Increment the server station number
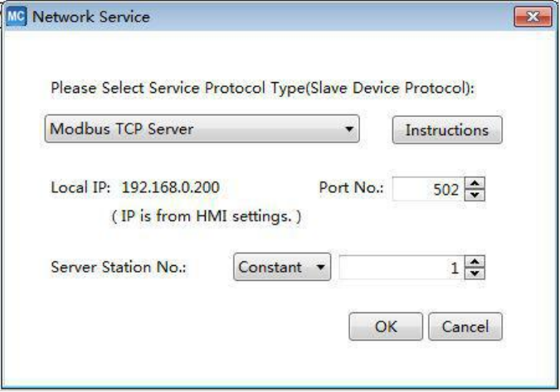The image size is (560, 392). pyautogui.click(x=476, y=263)
